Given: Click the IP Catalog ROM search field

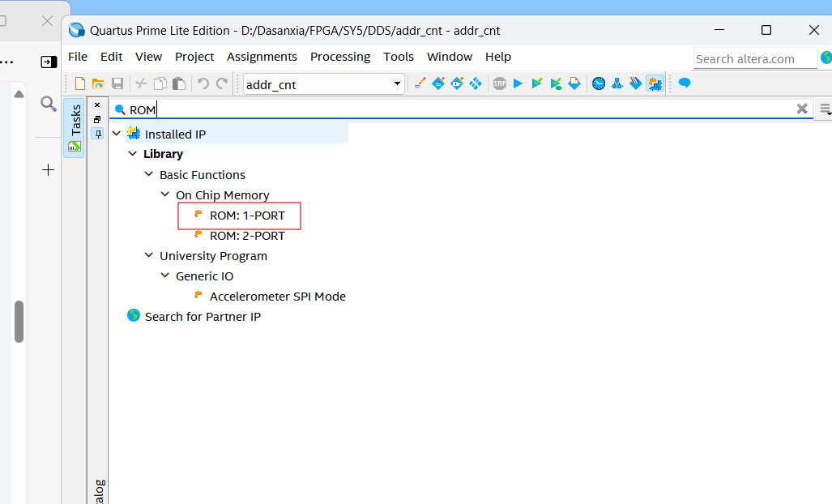Looking at the screenshot, I should click(461, 109).
